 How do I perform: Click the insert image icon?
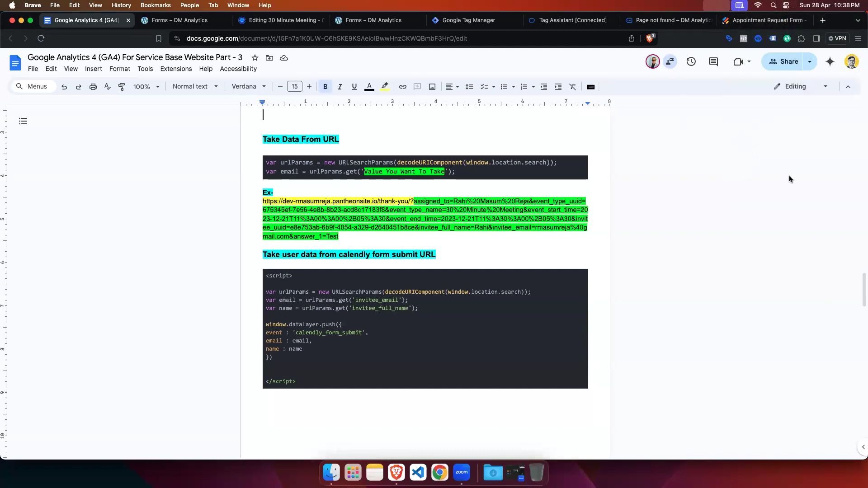[x=432, y=87]
